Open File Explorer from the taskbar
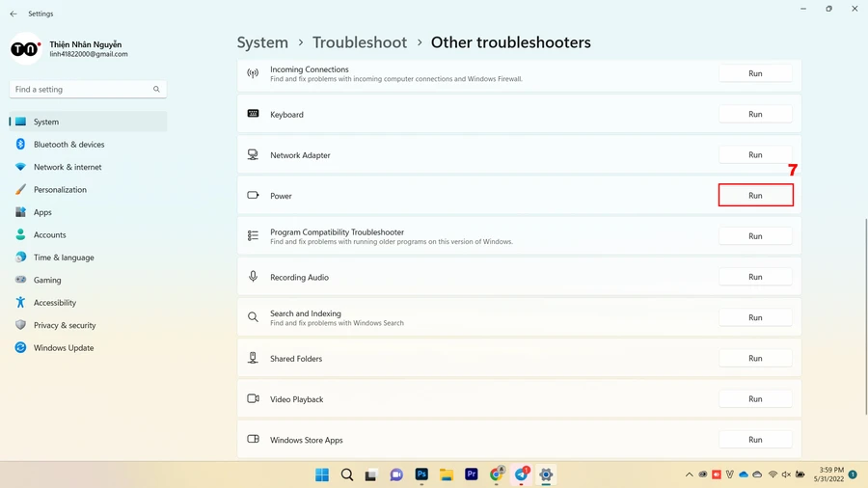This screenshot has width=868, height=488. [447, 474]
